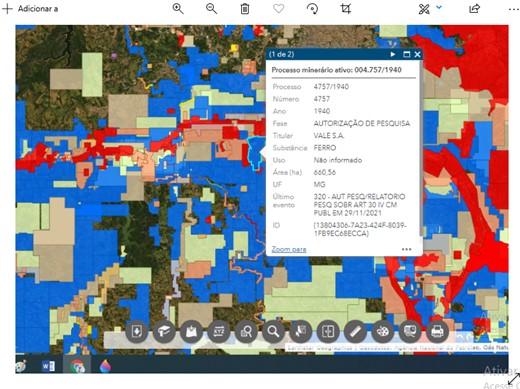Screen dimensions: 520x389
Task: Open the draw palette tool
Action: [x=382, y=331]
